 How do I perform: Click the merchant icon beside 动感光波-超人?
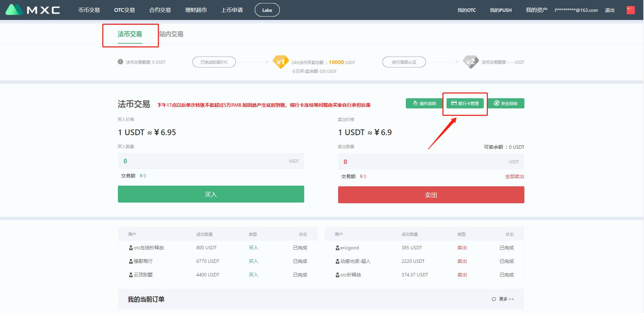click(337, 262)
